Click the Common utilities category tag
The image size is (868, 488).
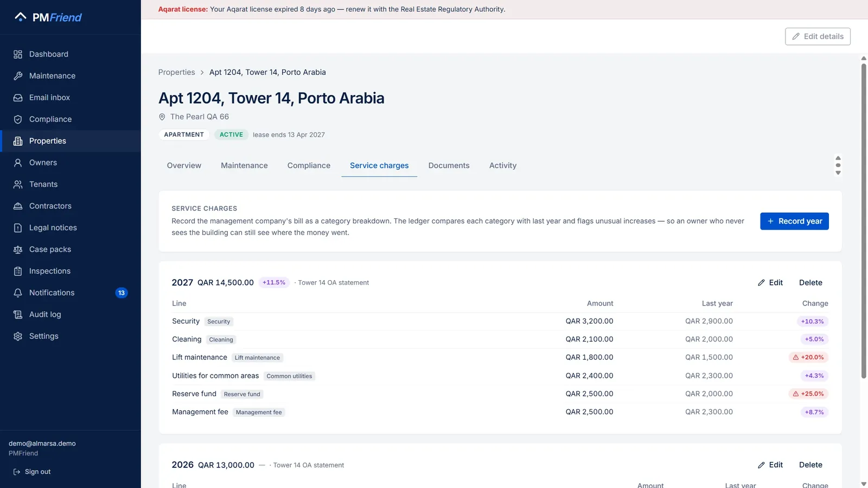(x=289, y=376)
